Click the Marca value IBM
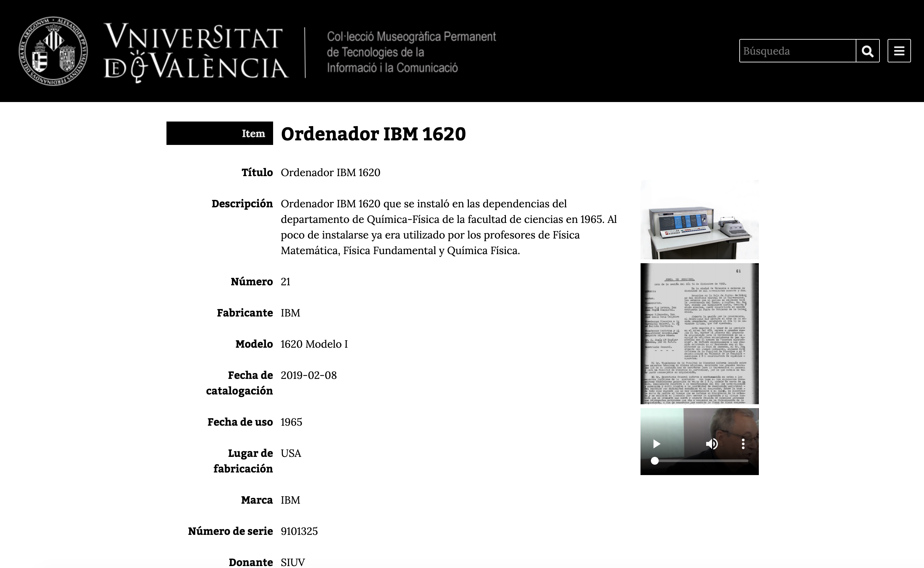The image size is (924, 568). [x=290, y=500]
